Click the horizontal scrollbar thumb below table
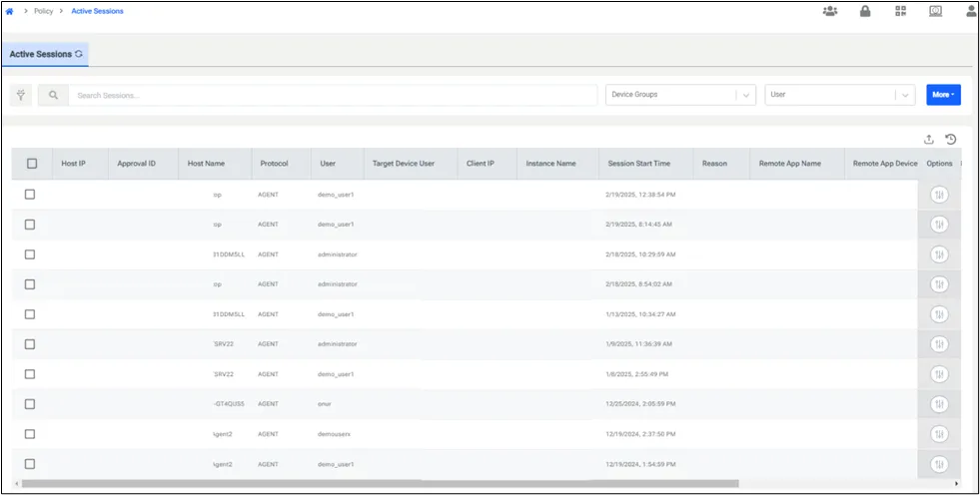This screenshot has width=980, height=495. [x=380, y=483]
